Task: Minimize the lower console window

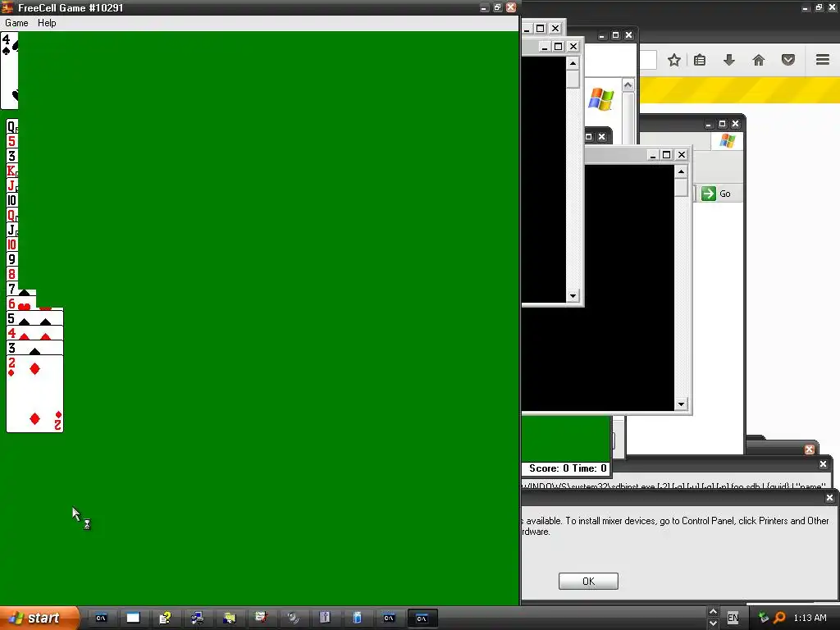Action: click(x=652, y=155)
